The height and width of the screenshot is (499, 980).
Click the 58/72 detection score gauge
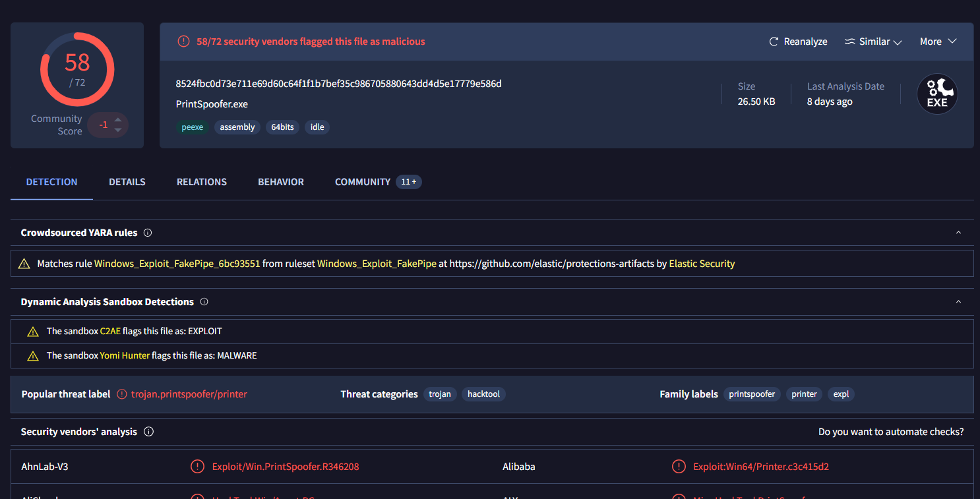[x=77, y=69]
